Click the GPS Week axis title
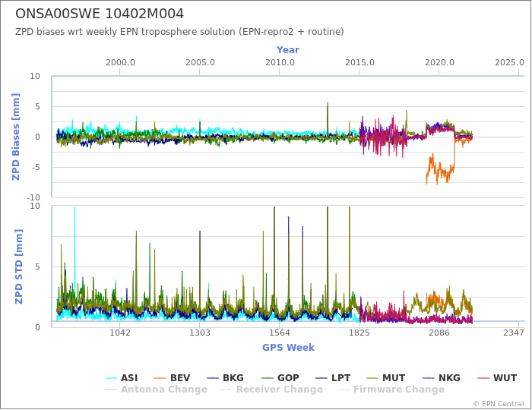The image size is (532, 410). point(288,348)
